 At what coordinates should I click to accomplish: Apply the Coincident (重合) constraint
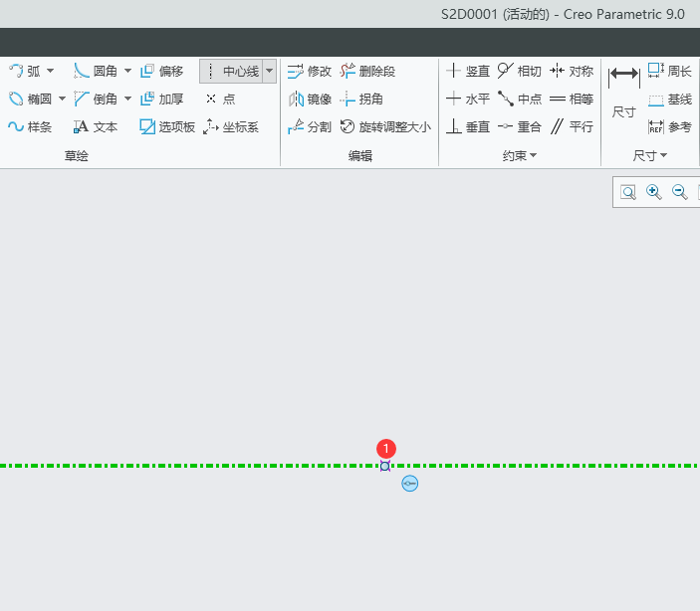[520, 127]
